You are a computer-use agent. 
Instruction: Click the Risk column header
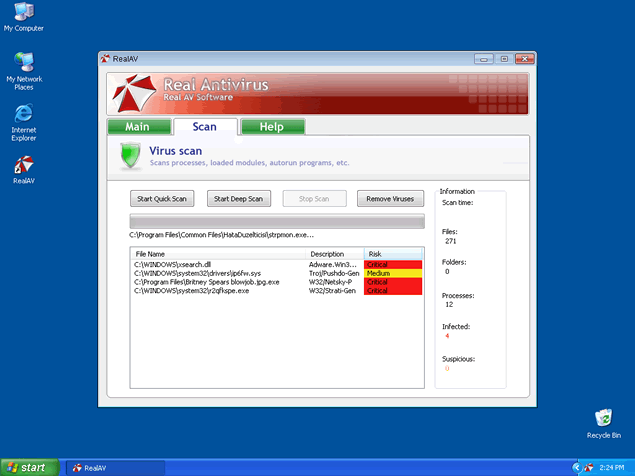(x=393, y=254)
